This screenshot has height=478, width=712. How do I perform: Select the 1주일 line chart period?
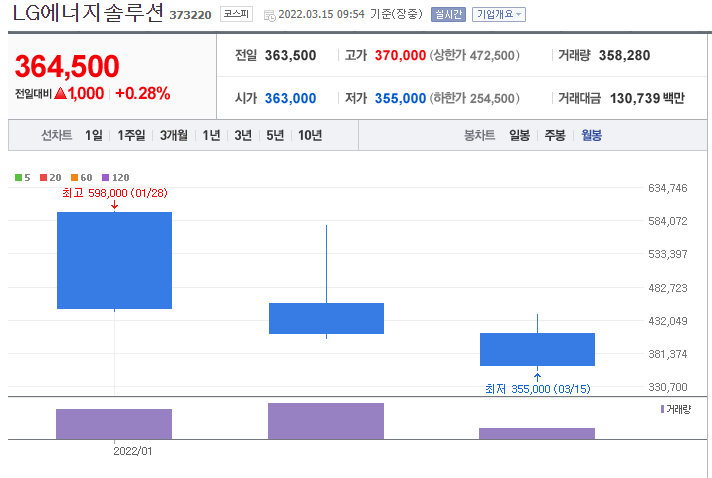(131, 135)
